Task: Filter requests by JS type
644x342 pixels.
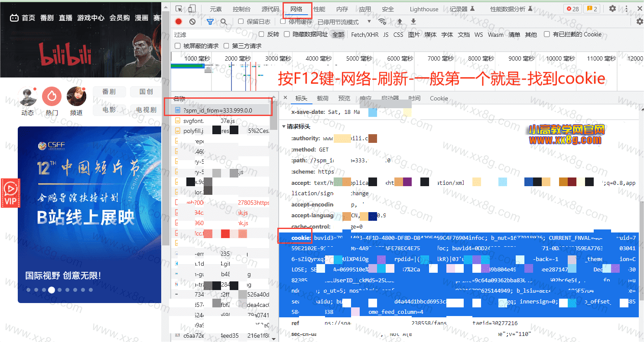Action: point(386,35)
